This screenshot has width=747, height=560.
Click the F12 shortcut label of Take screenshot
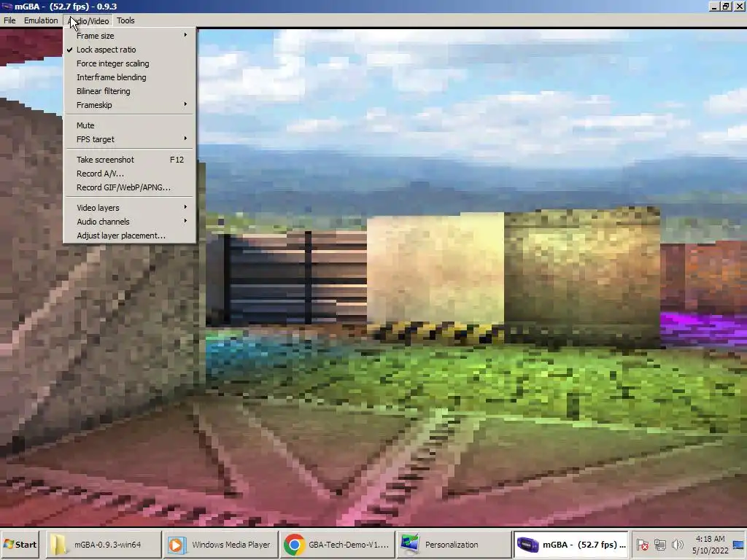coord(177,160)
